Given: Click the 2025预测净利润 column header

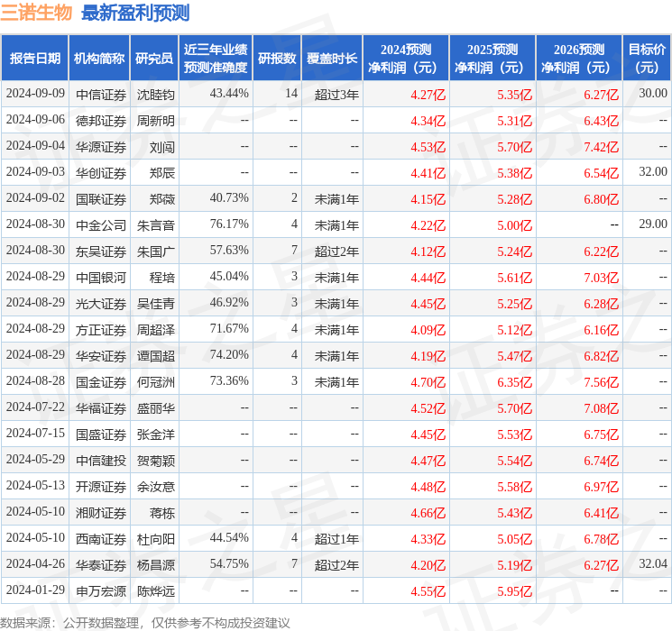Looking at the screenshot, I should 492,59.
